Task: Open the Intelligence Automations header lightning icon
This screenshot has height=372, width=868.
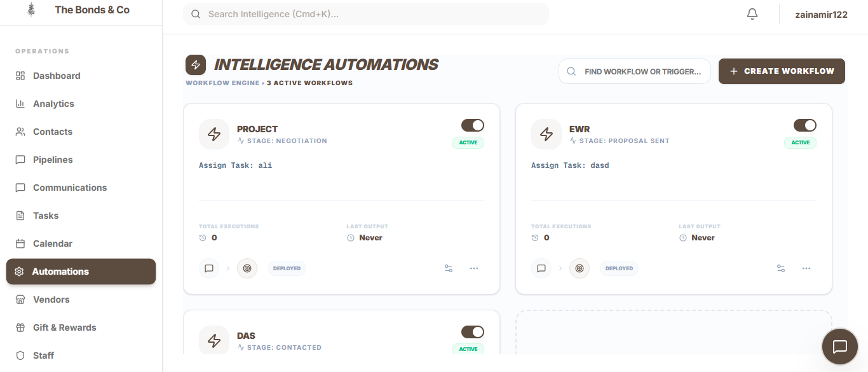Action: 196,64
